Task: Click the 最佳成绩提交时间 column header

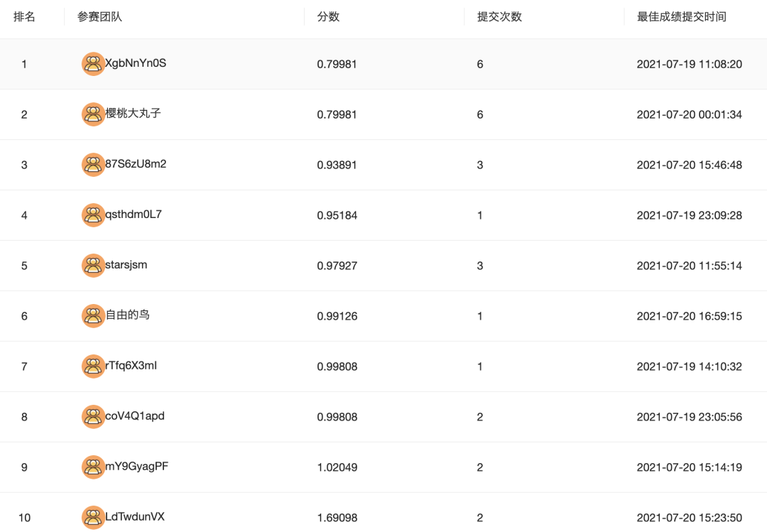Action: point(681,17)
